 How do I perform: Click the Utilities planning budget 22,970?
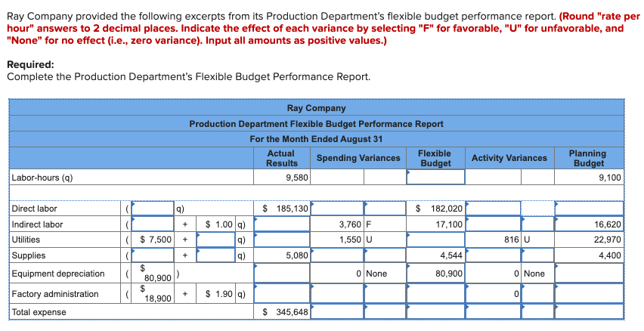click(608, 240)
